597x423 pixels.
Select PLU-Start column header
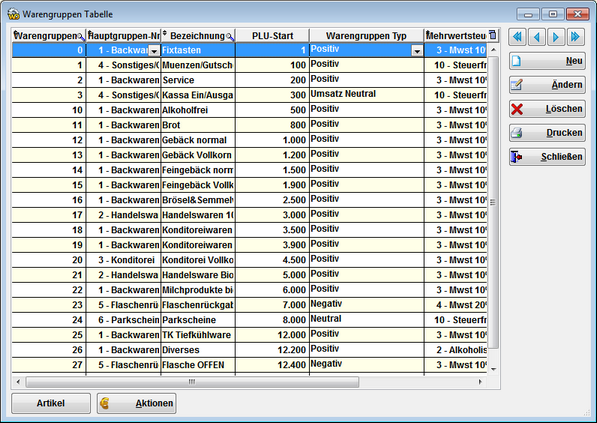(272, 36)
